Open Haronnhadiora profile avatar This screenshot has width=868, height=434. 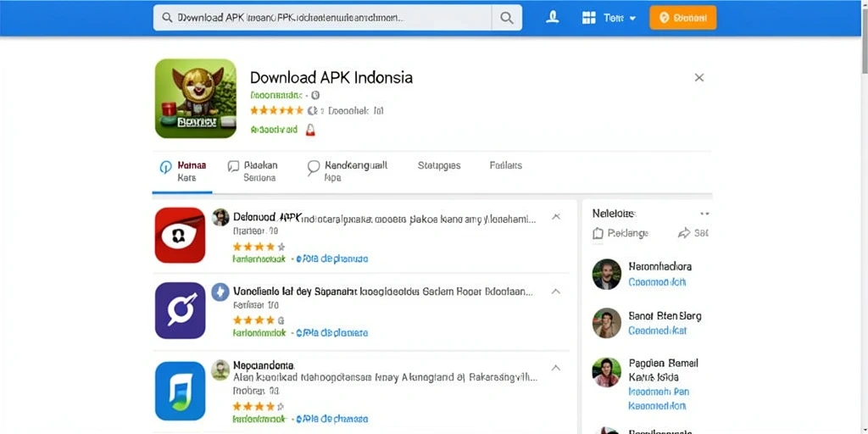607,274
